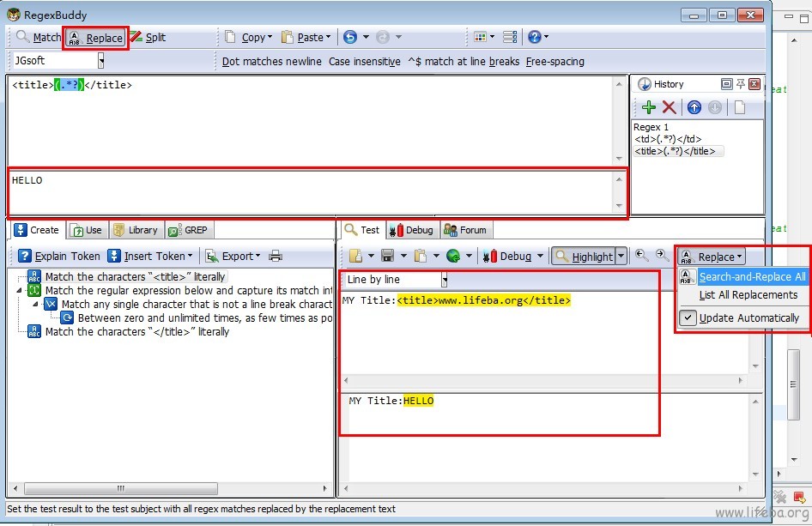Click the first magnifier zoom icon after Highlight
812x526 pixels.
[641, 255]
